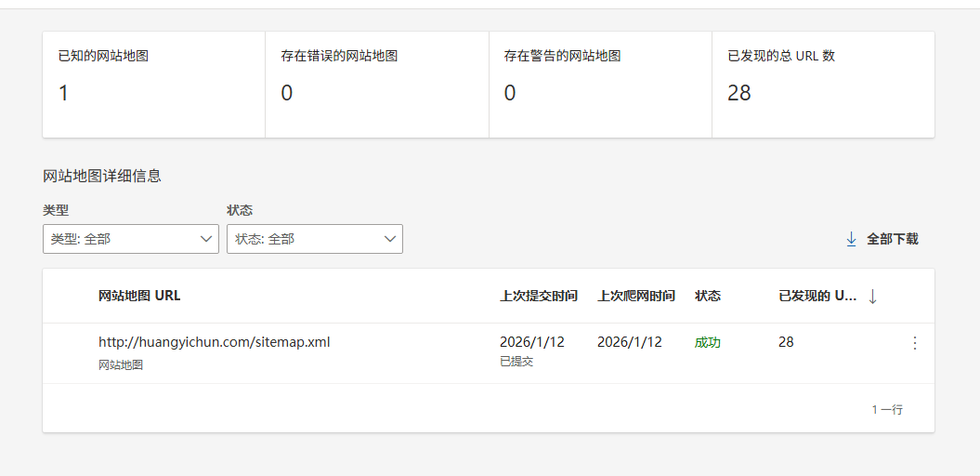The height and width of the screenshot is (476, 980).
Task: Click the 28 value in the sitemap row
Action: click(786, 342)
